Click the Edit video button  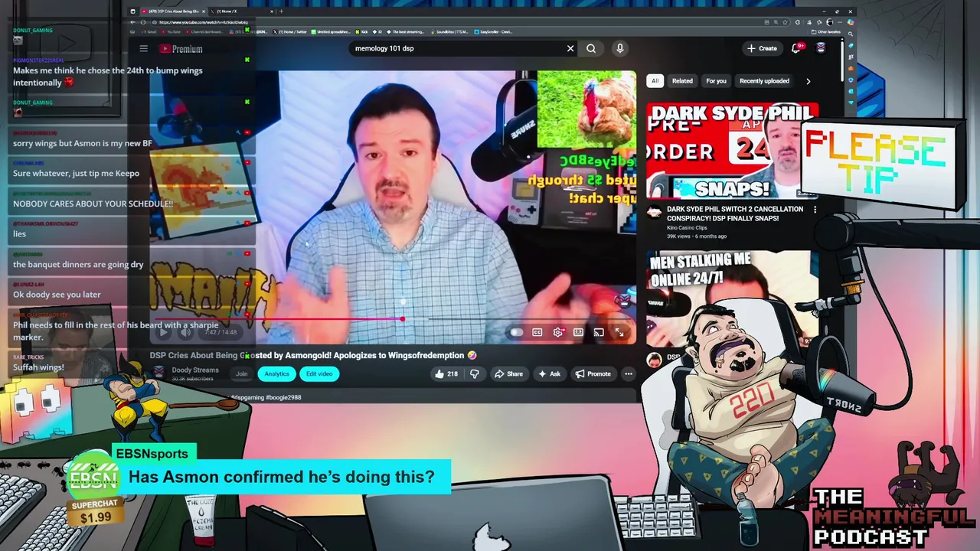319,374
